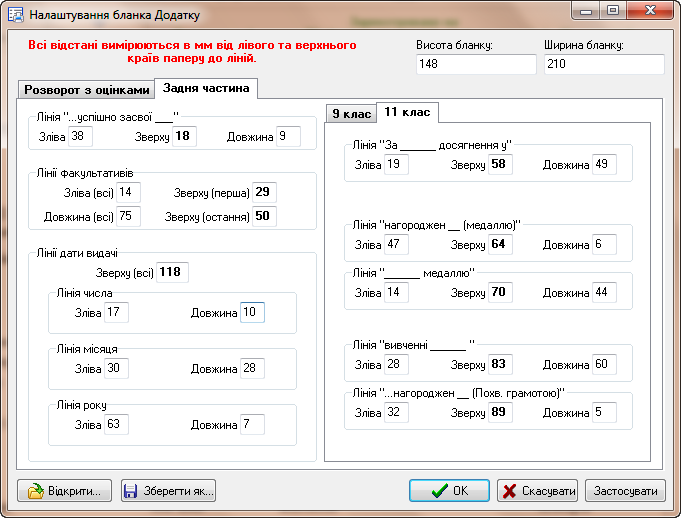Screen dimensions: 681x518
Task: Select the Задня частина tab
Action: pos(207,88)
